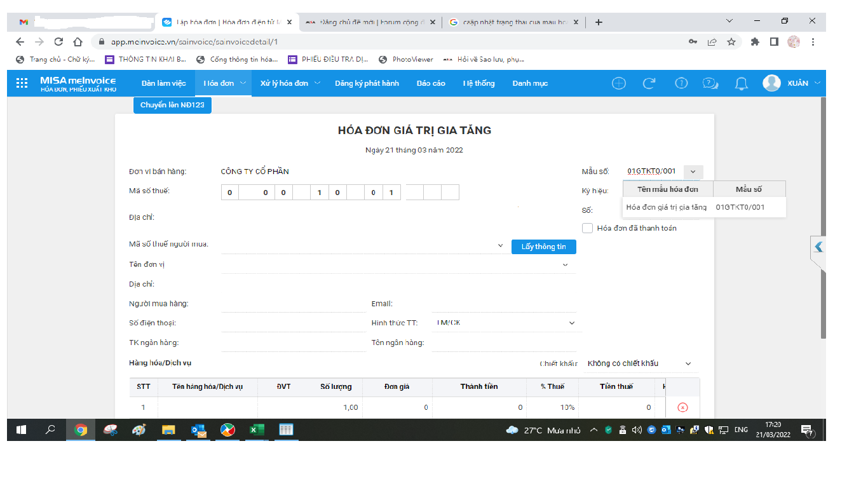Open the MISA app grid launcher icon
Viewport: 868px width, 488px height.
click(22, 83)
